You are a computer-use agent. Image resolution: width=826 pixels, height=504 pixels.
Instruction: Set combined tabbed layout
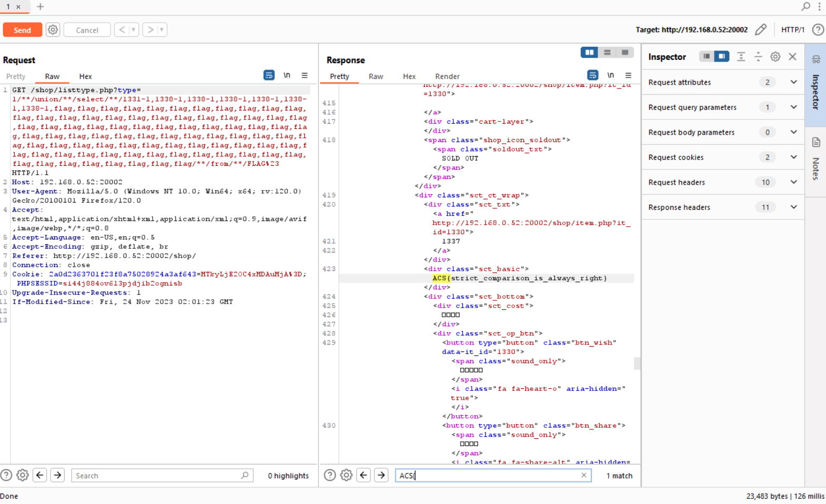[x=625, y=53]
